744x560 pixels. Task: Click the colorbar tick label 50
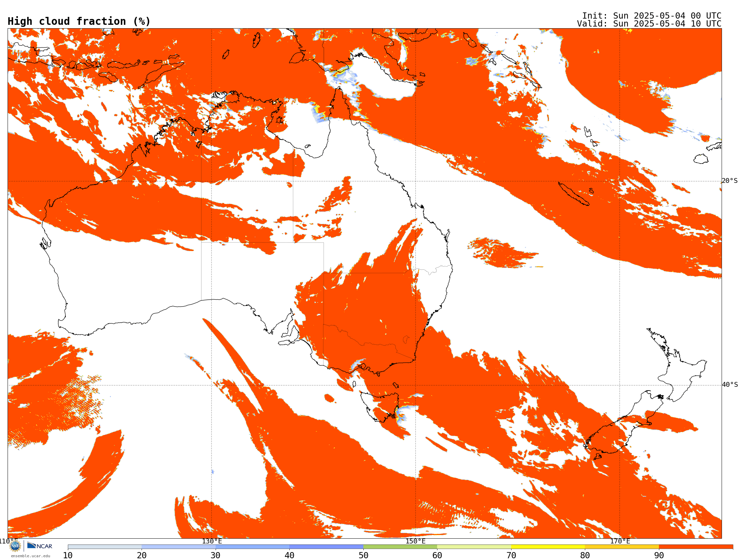363,556
